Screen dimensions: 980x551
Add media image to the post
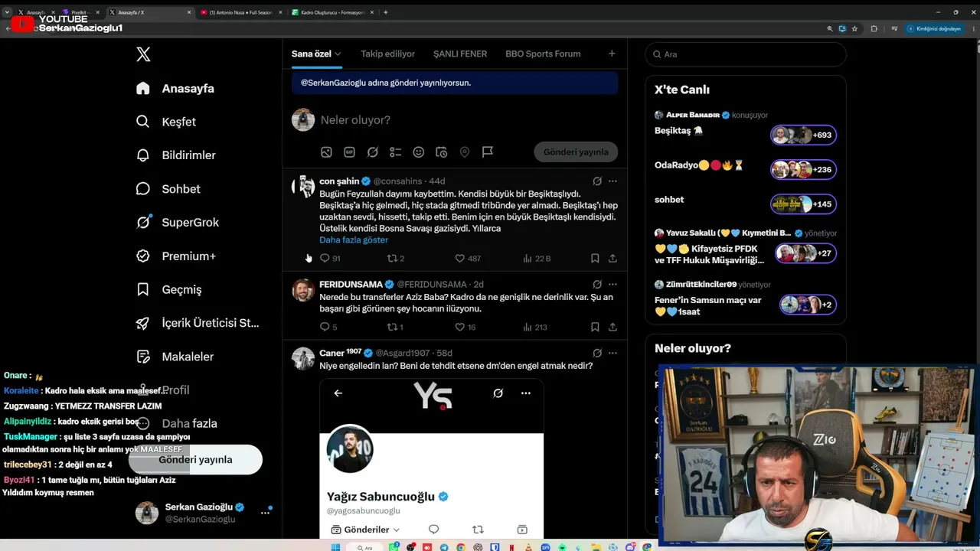click(326, 152)
